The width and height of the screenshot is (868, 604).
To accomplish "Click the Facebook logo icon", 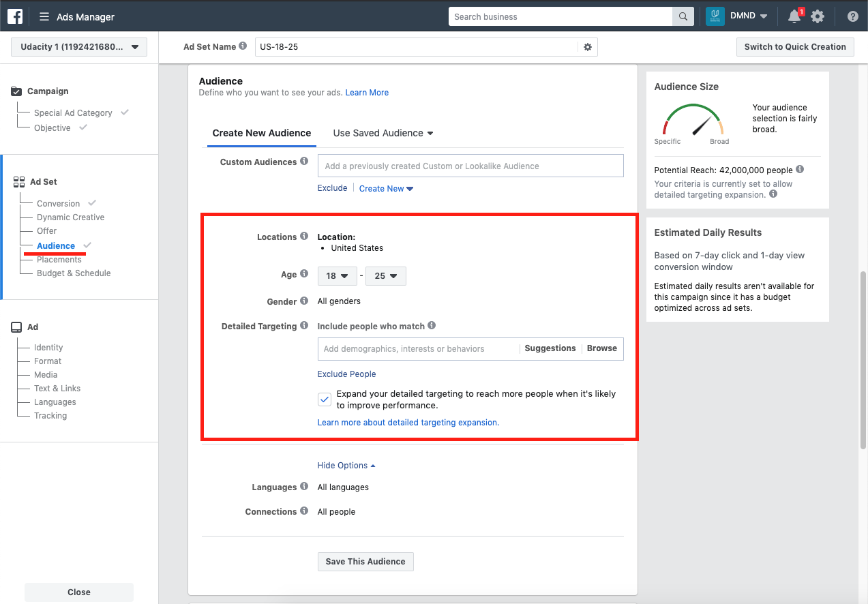I will click(x=15, y=16).
